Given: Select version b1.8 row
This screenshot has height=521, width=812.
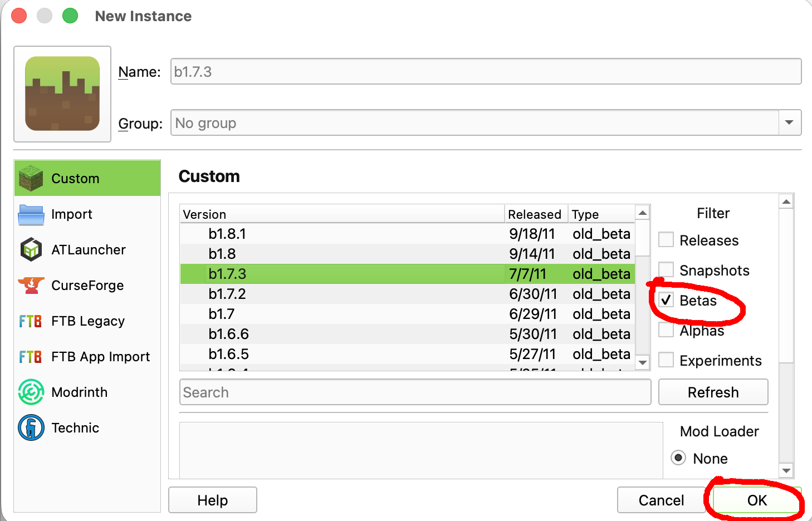Looking at the screenshot, I should 408,254.
